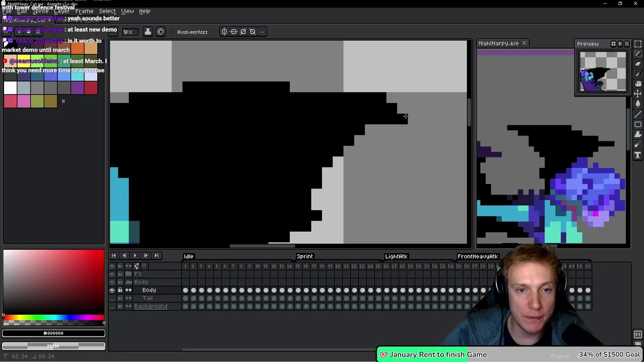This screenshot has height=362, width=644.
Task: Open the ink type selector
Action: 148,32
